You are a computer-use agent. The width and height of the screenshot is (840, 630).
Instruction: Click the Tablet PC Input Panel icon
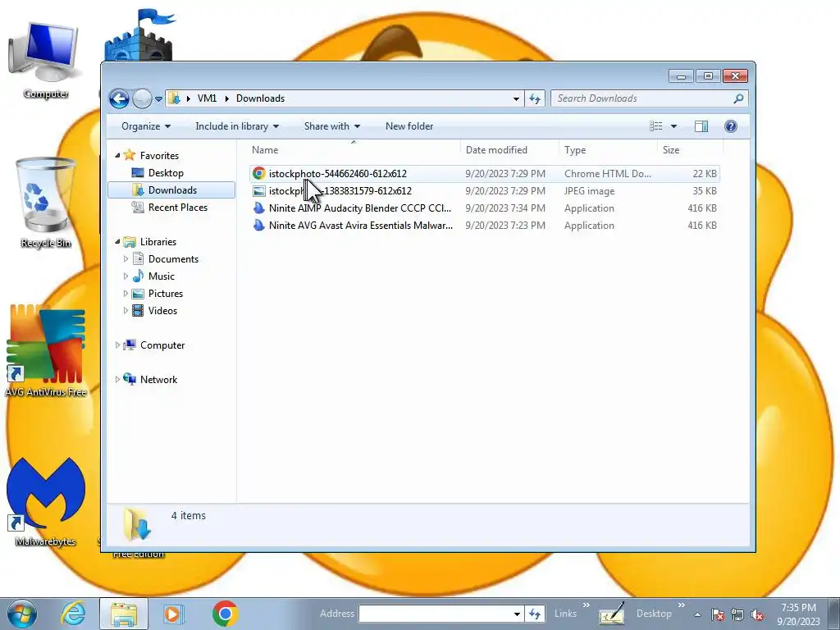[x=612, y=614]
